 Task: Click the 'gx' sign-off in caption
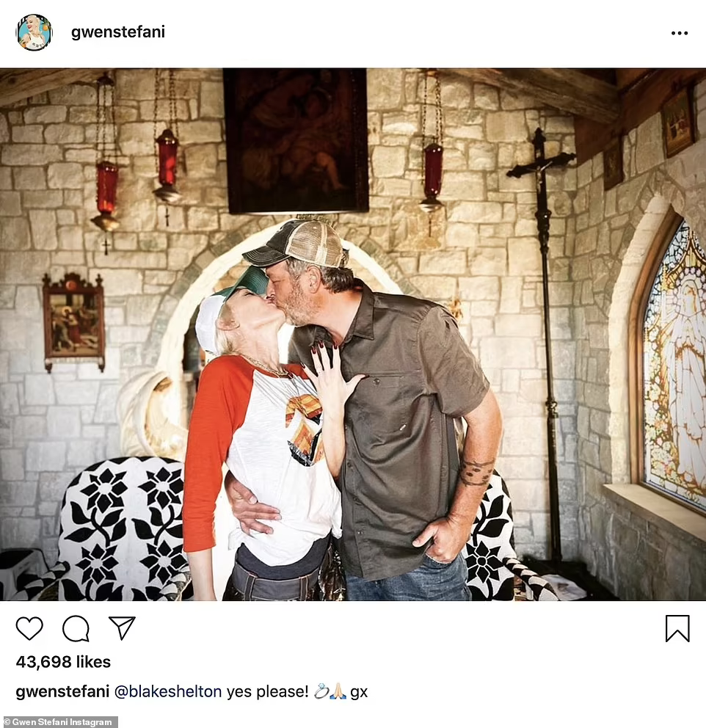coord(359,693)
